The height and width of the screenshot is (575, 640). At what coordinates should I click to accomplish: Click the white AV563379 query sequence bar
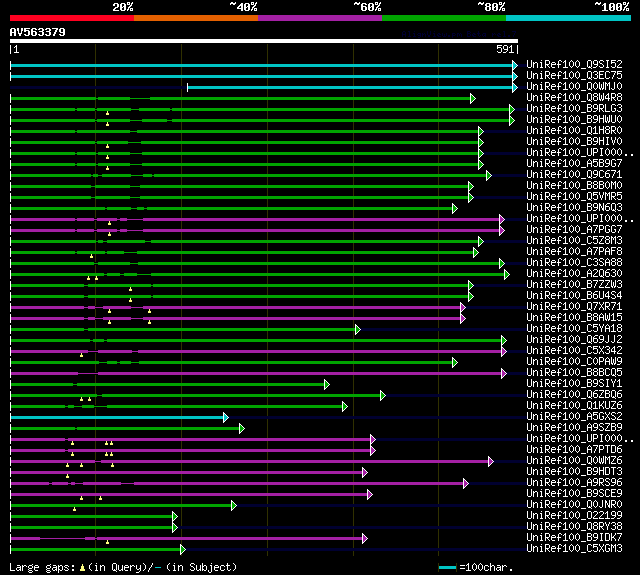264,41
